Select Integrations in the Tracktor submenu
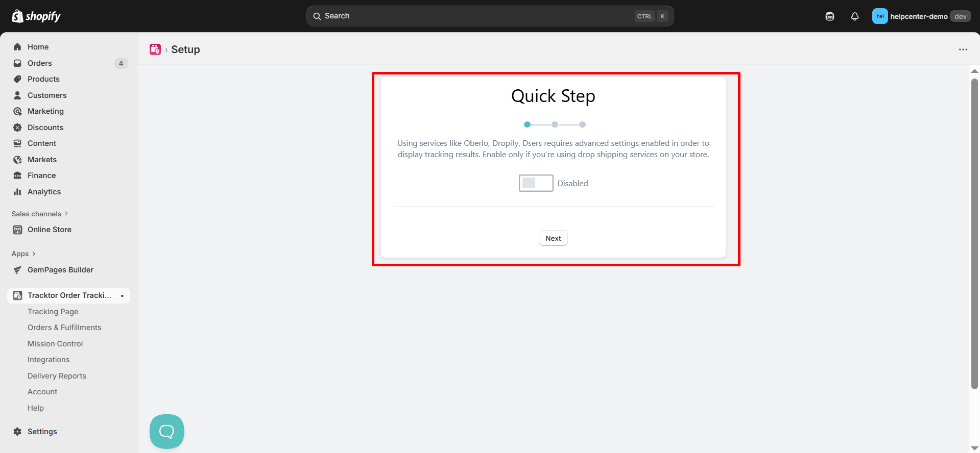980x453 pixels. 49,360
